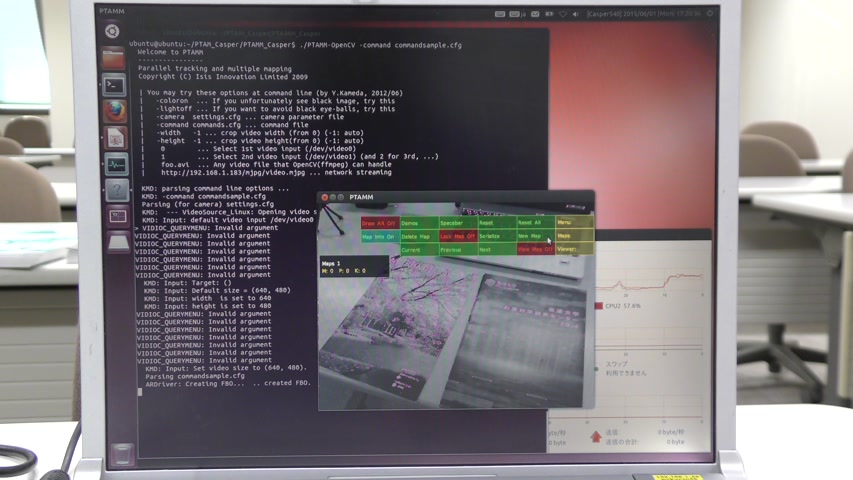Click the 'CPU2 57.6%' legend in System Monitor
The width and height of the screenshot is (853, 480).
tap(617, 306)
